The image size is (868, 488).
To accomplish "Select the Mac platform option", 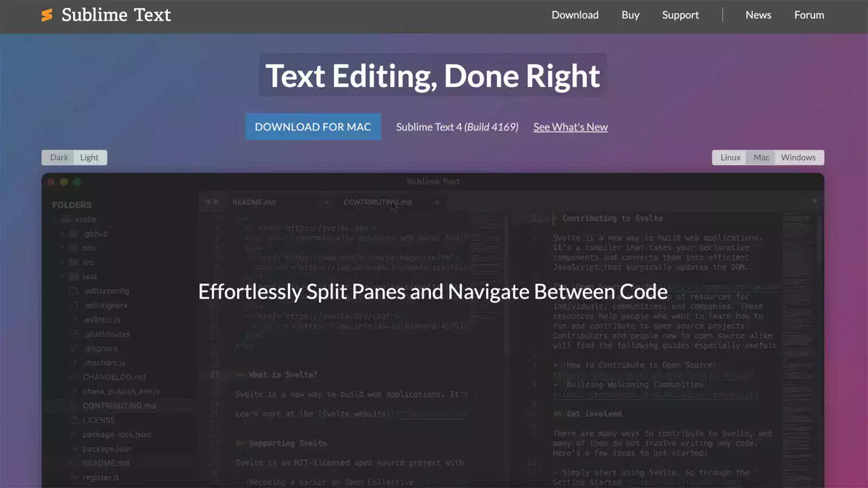I will (x=761, y=157).
